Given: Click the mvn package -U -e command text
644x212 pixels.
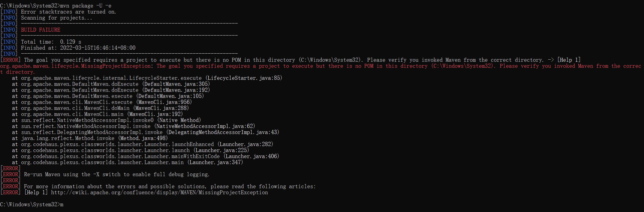Looking at the screenshot, I should click(x=86, y=6).
